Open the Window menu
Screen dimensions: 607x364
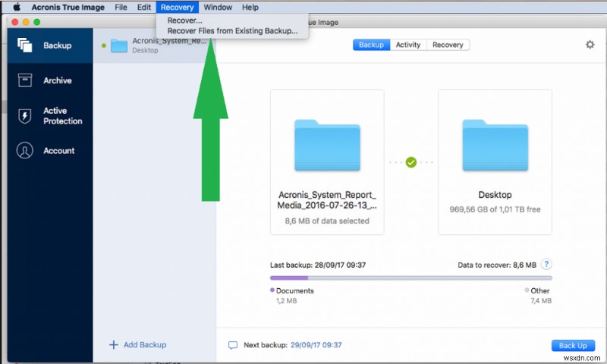click(x=218, y=7)
